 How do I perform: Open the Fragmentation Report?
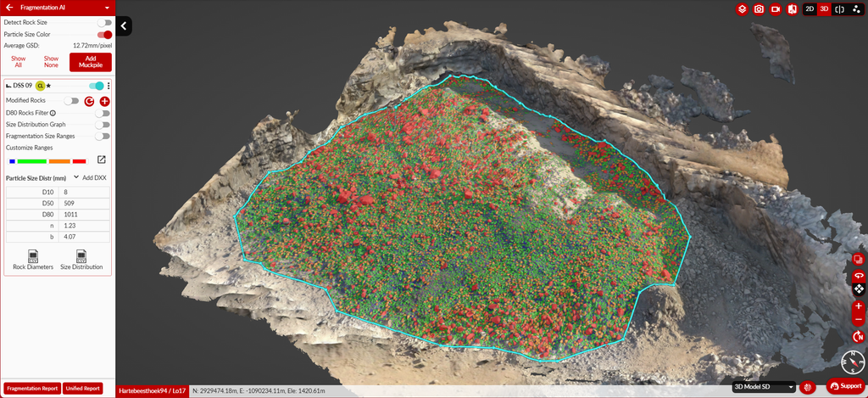pos(33,388)
